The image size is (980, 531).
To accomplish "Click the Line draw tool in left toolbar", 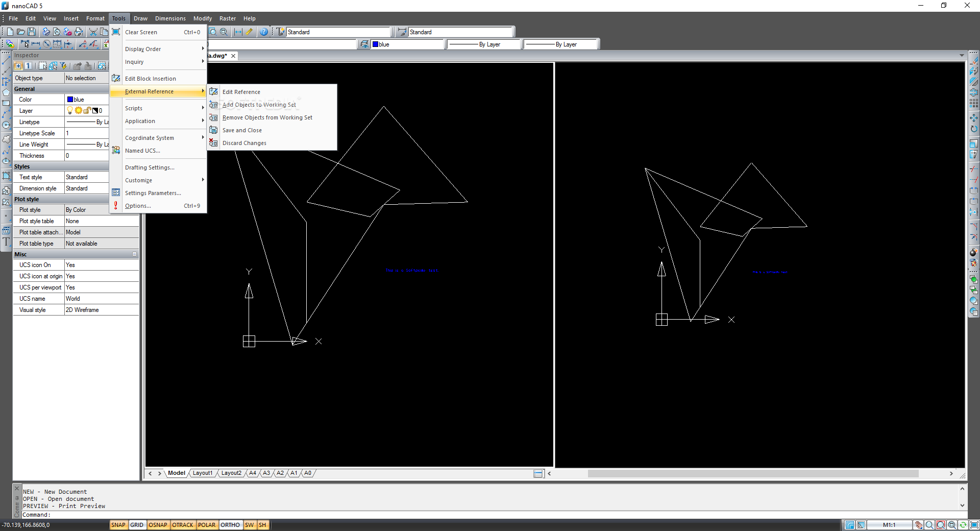I will (x=6, y=61).
